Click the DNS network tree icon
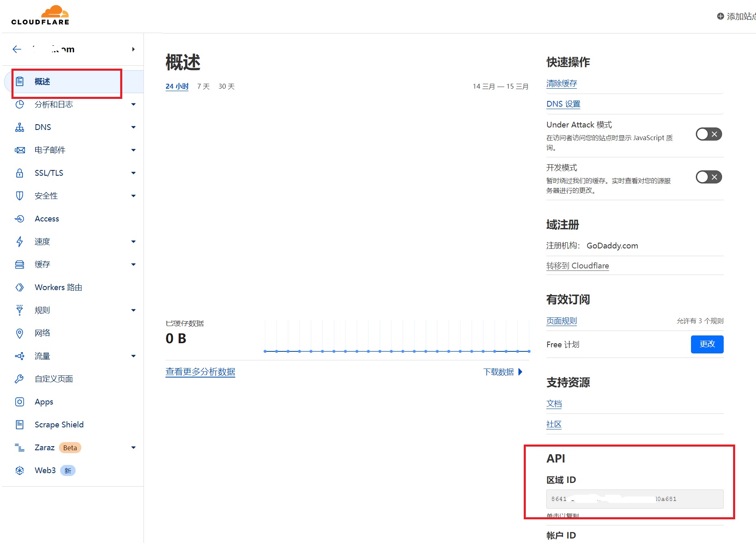Viewport: 756px width, 543px height. 20,127
